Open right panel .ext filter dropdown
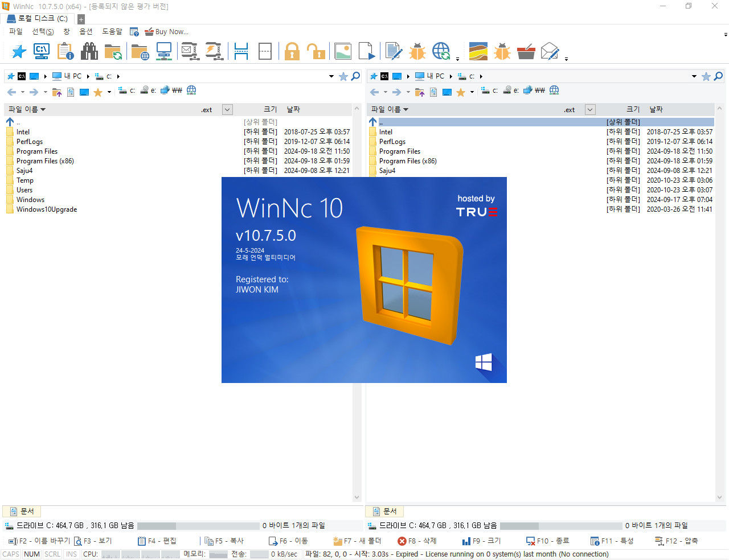The height and width of the screenshot is (560, 729). click(x=590, y=110)
